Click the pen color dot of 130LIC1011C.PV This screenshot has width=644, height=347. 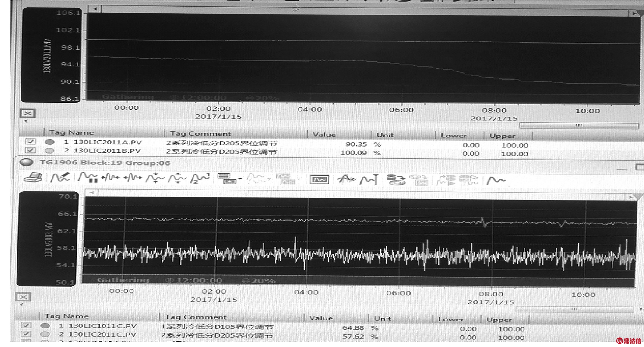tap(45, 325)
